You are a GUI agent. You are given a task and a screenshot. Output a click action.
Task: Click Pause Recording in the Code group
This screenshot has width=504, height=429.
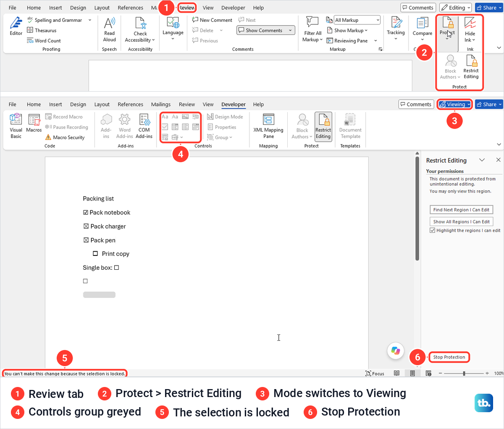66,127
